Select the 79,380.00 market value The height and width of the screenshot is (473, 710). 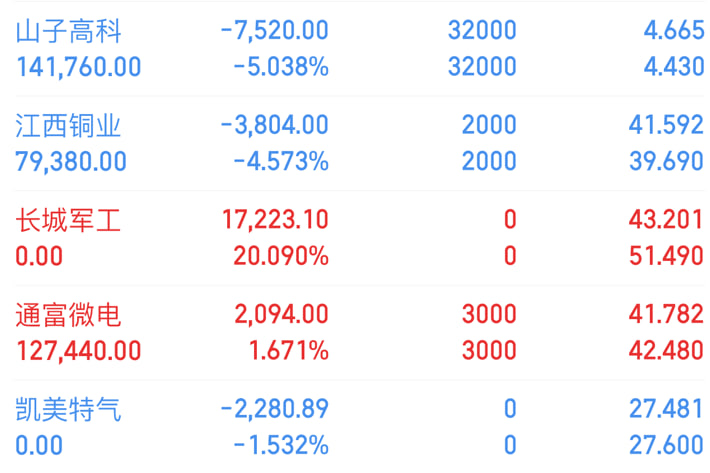tap(71, 162)
